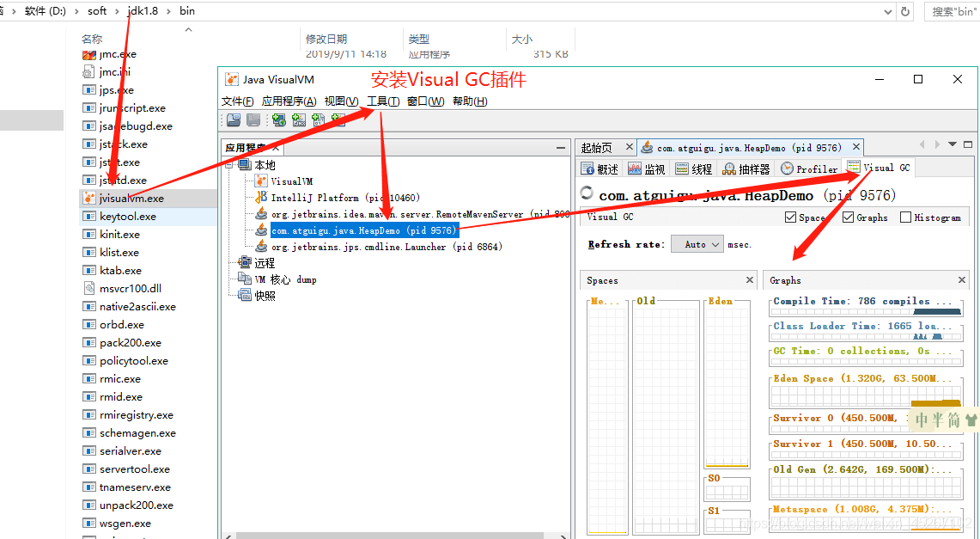
Task: Open the 应用程序(A) menu
Action: tap(289, 101)
